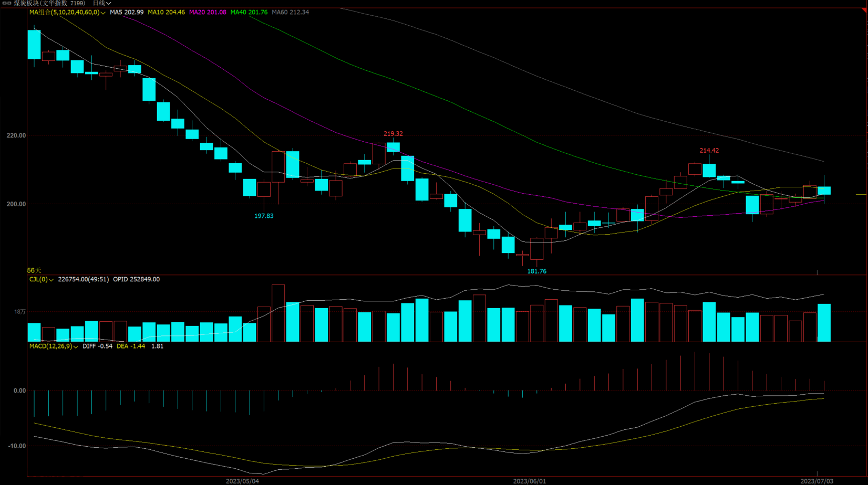The image size is (868, 485).
Task: Click the red corner triangle at top right
Action: [x=864, y=10]
